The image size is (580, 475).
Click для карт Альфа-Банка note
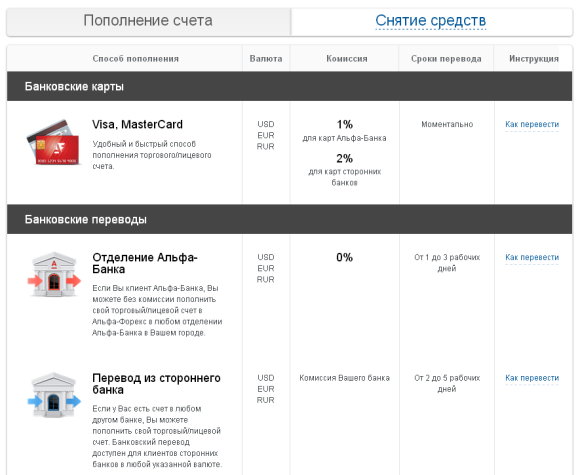[x=344, y=138]
